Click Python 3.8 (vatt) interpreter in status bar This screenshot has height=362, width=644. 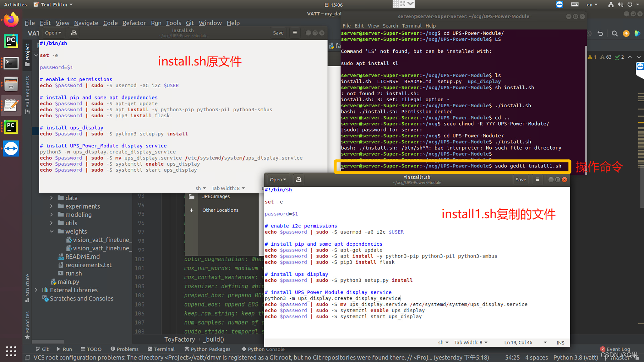[x=576, y=358]
